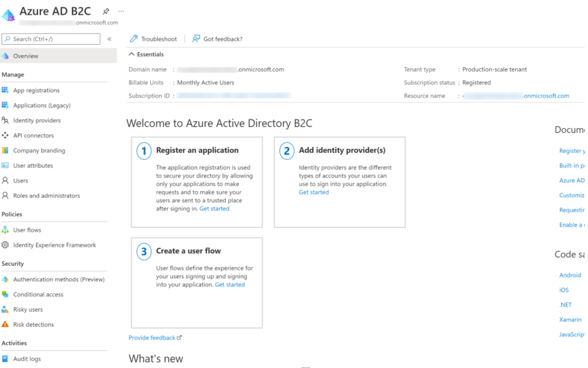
Task: Open User flows under Policies
Action: click(27, 230)
